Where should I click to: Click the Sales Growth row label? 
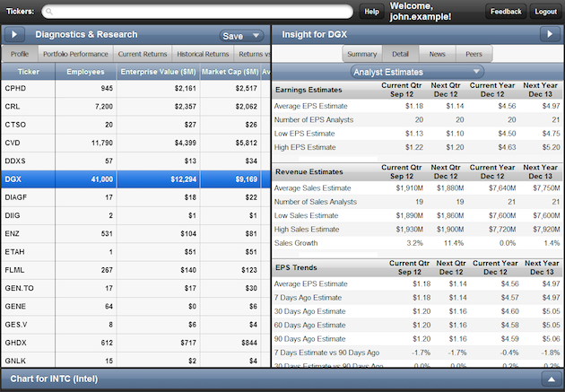(x=296, y=243)
